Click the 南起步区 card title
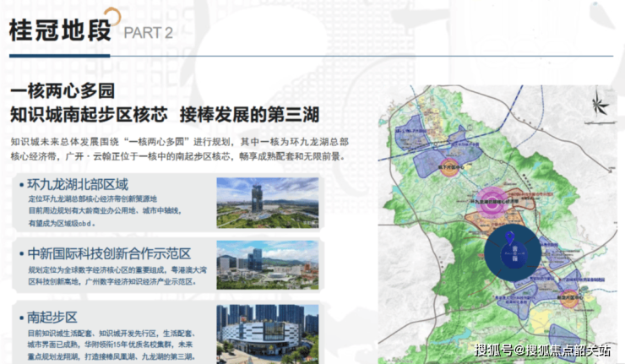The image size is (625, 364). [52, 318]
